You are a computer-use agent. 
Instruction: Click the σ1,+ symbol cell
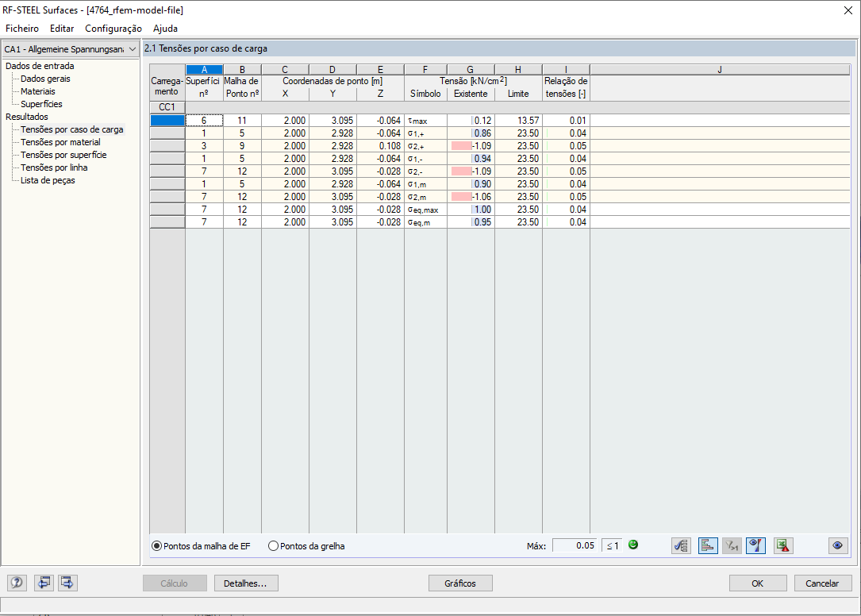click(425, 133)
